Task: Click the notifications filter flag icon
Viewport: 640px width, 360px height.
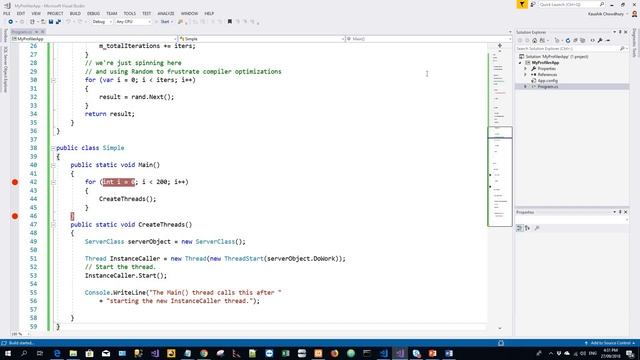Action: point(522,4)
